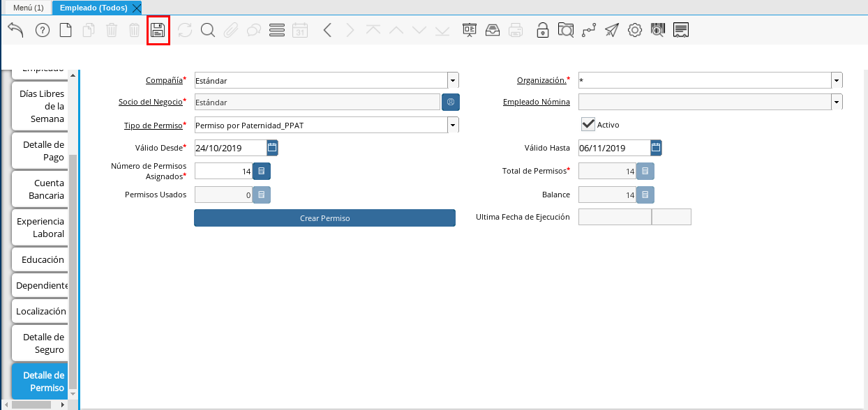
Task: Expand the Organización dropdown arrow
Action: pyautogui.click(x=837, y=80)
